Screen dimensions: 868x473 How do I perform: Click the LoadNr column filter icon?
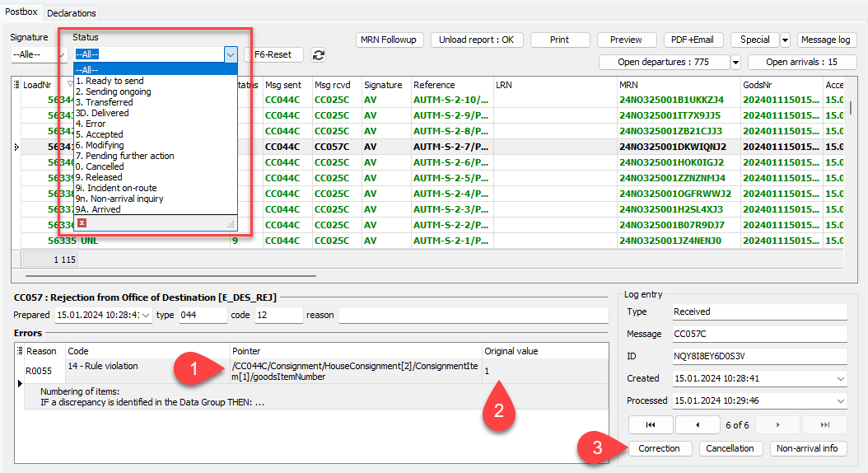pyautogui.click(x=69, y=85)
